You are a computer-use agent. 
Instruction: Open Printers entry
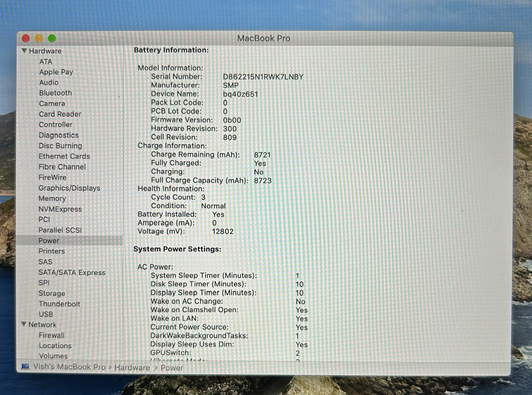click(x=52, y=251)
